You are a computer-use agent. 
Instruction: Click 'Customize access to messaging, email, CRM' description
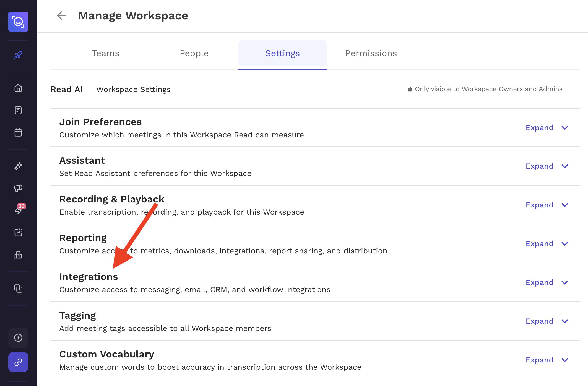[x=195, y=290]
